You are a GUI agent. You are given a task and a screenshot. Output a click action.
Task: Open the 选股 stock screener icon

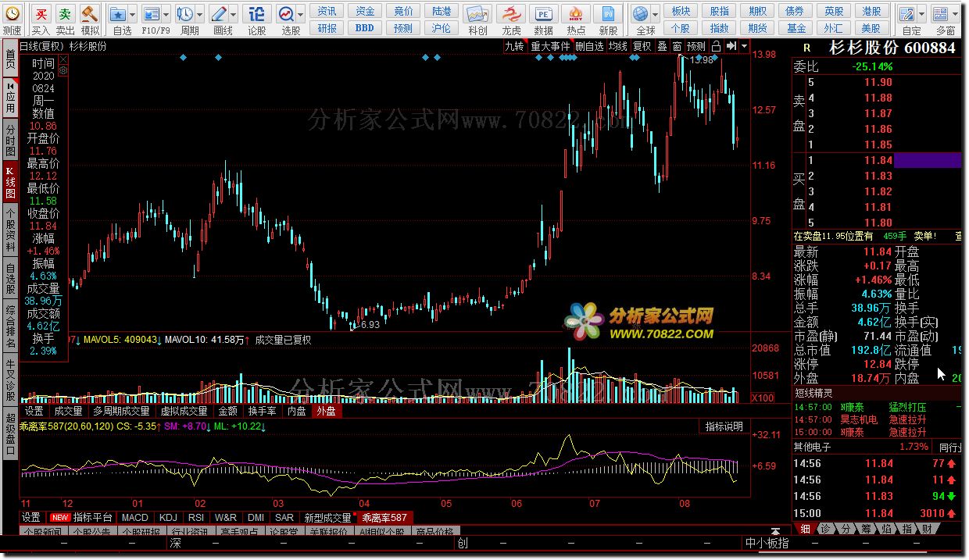click(x=287, y=14)
